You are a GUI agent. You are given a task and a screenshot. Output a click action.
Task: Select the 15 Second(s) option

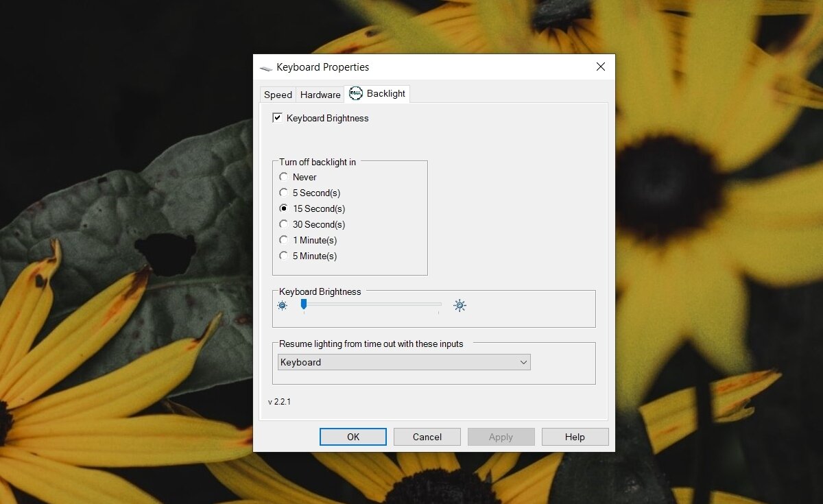click(x=284, y=208)
